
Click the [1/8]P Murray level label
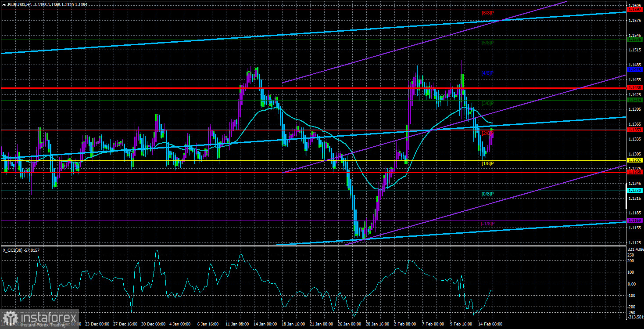tap(488, 163)
